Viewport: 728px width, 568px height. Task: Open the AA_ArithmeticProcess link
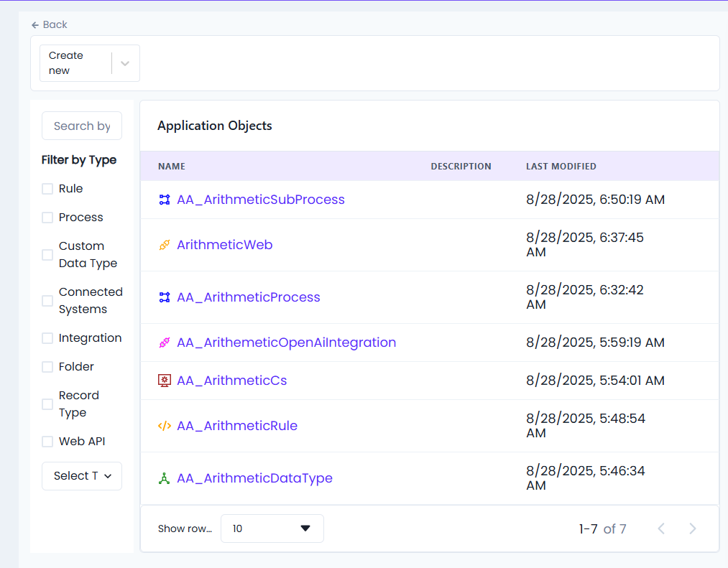(x=249, y=297)
